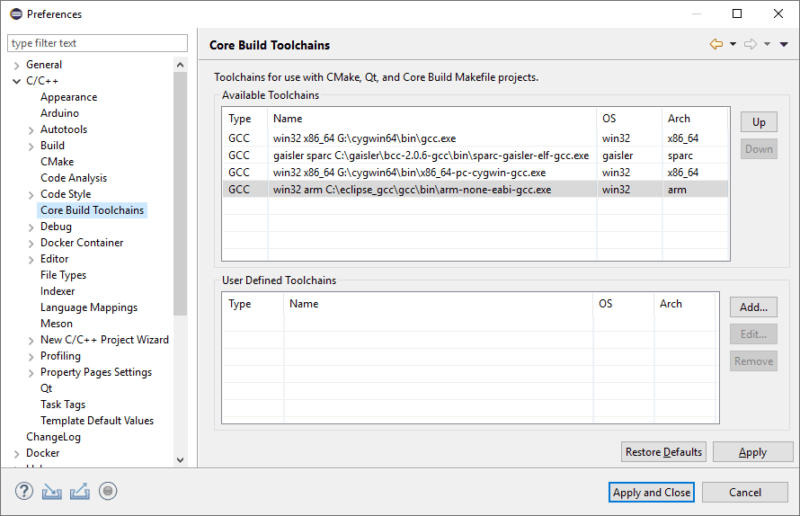
Task: Go back using the yellow arrow
Action: tap(716, 44)
